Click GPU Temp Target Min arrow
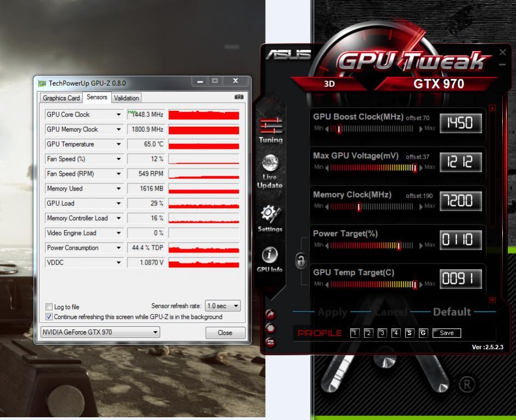 click(327, 284)
